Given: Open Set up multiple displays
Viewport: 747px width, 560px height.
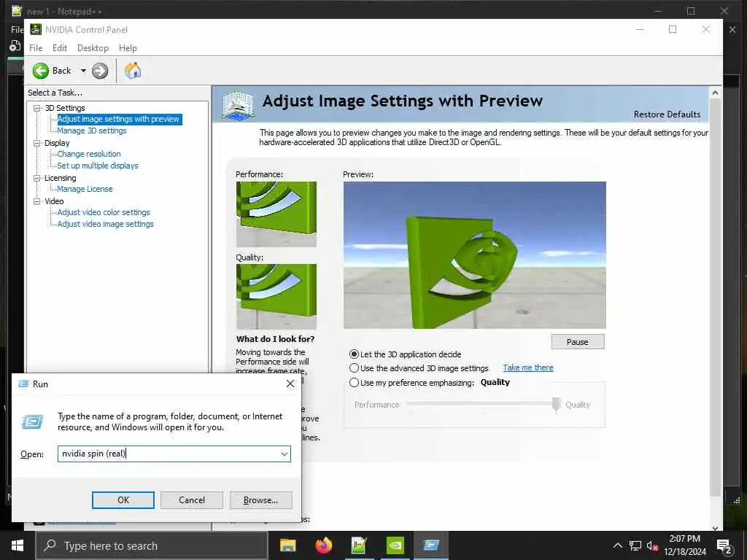Looking at the screenshot, I should pos(98,166).
